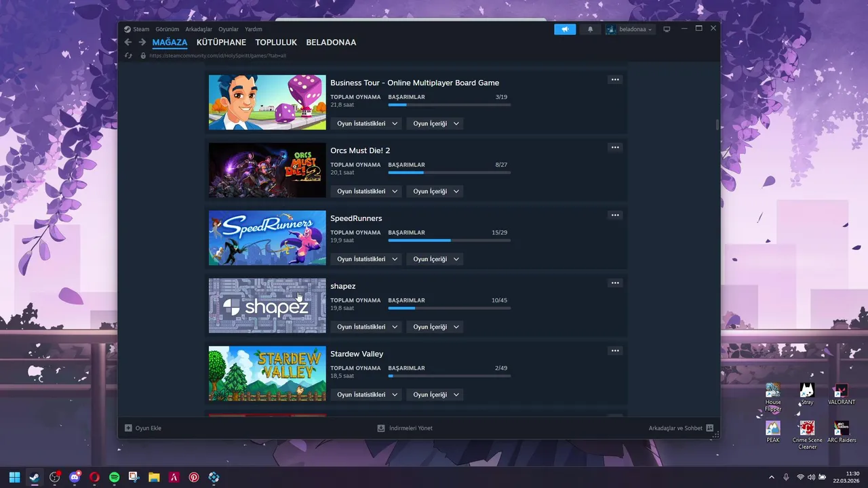Open Stardew Valley game thumbnail
868x488 pixels.
coord(267,373)
